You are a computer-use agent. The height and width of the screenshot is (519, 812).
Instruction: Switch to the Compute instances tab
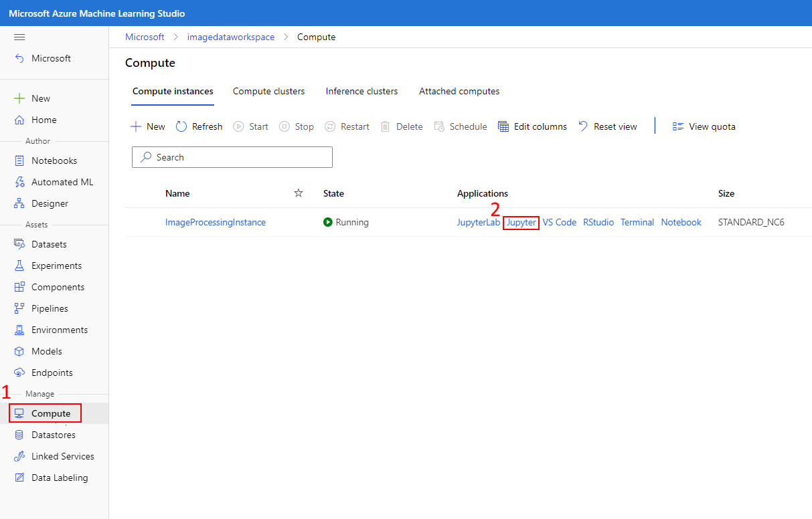coord(173,91)
